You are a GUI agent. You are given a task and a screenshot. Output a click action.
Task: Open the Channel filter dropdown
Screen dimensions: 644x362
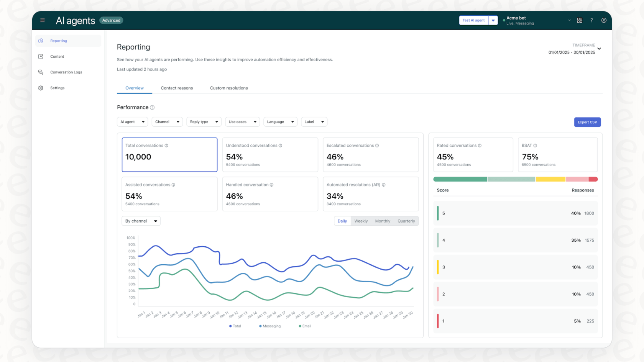[x=167, y=121]
